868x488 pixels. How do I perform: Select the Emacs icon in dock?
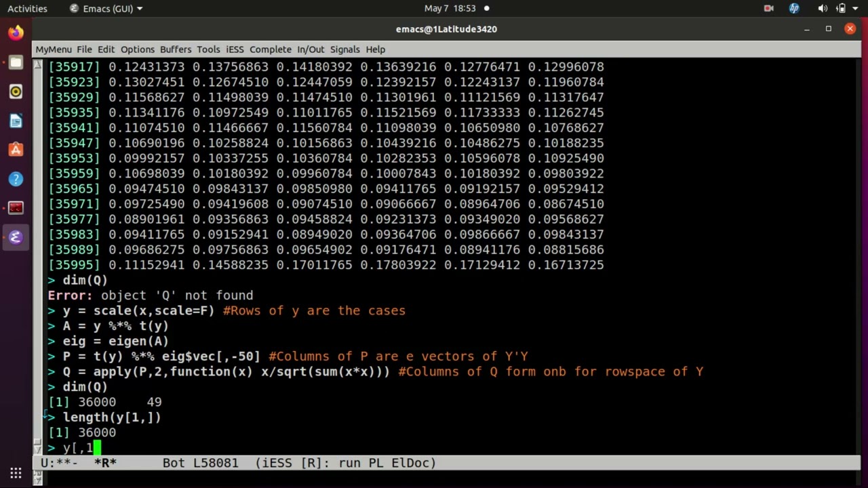point(16,237)
